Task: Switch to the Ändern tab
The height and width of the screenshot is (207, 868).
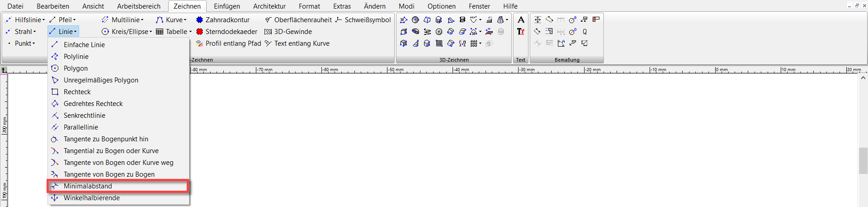Action: click(375, 6)
